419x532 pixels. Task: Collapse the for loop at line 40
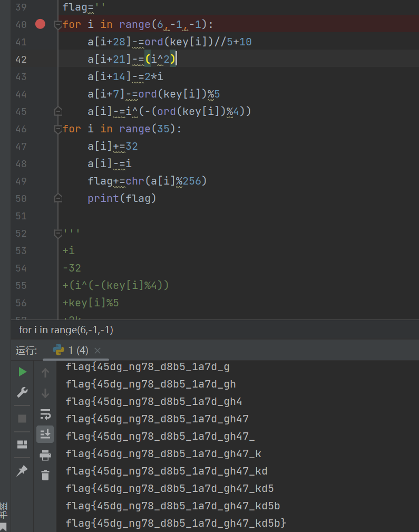coord(58,24)
